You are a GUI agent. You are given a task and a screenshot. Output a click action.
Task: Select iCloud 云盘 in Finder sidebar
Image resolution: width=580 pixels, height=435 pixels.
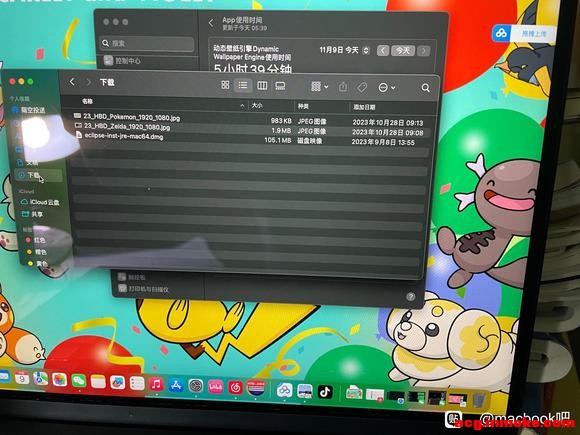(x=40, y=202)
